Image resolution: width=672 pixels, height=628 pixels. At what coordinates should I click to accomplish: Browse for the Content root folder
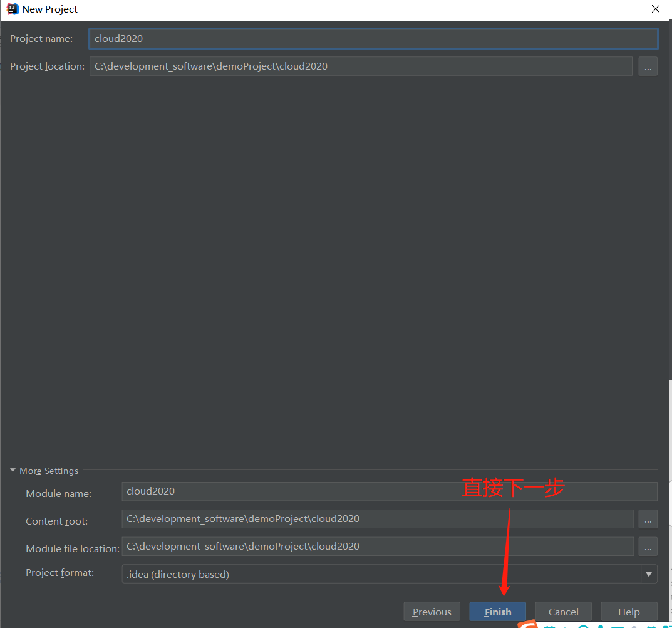[648, 519]
